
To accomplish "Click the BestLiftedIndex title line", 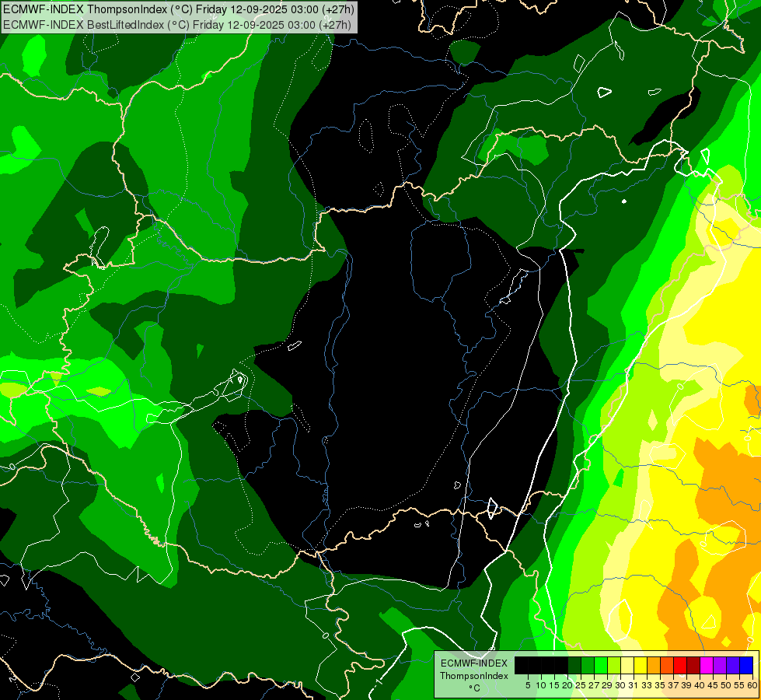I will tap(177, 24).
